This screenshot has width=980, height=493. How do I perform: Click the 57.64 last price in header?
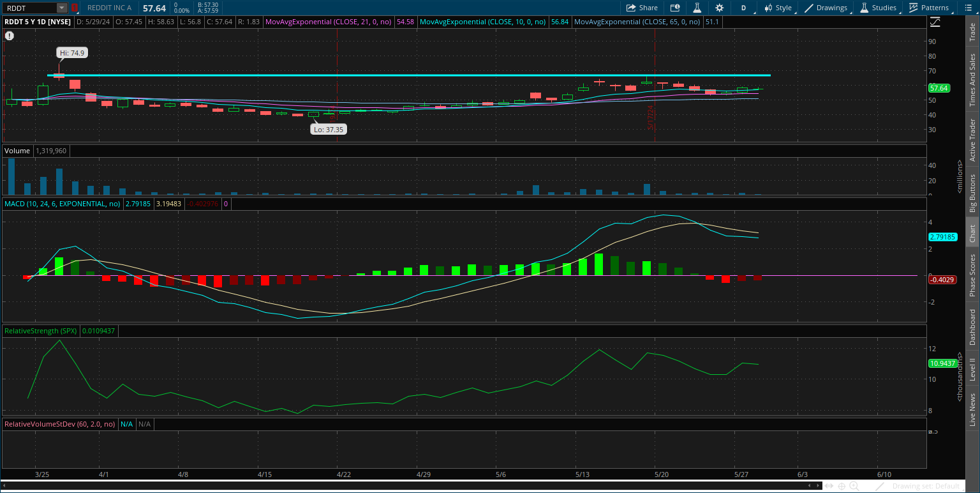pyautogui.click(x=155, y=8)
